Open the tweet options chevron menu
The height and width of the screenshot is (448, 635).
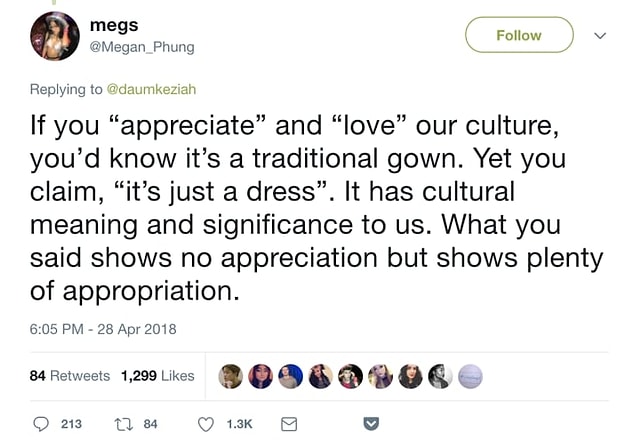(x=600, y=36)
